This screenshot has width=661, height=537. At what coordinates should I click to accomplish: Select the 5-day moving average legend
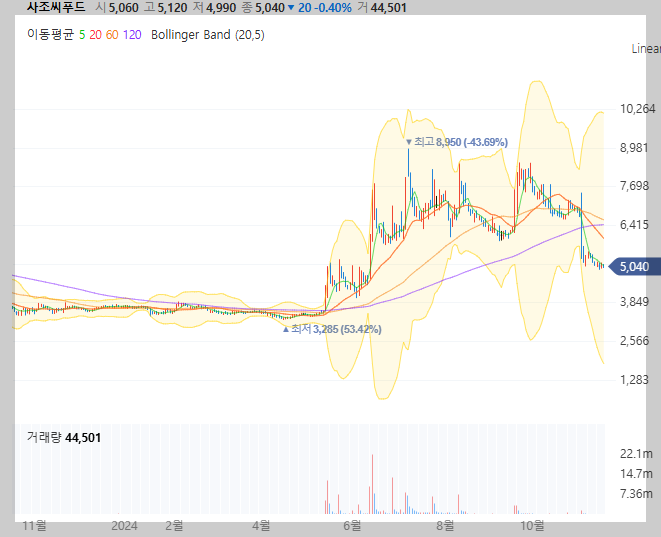[x=82, y=35]
